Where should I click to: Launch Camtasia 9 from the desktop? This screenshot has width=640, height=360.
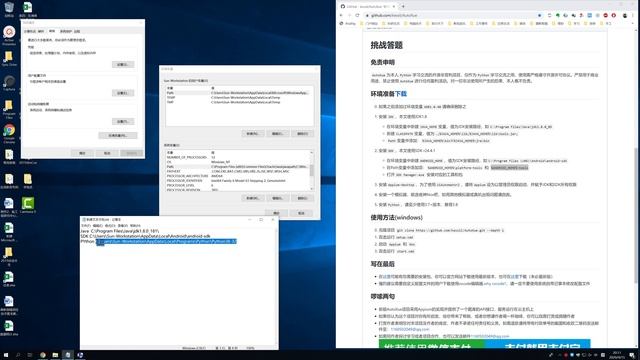(28, 204)
